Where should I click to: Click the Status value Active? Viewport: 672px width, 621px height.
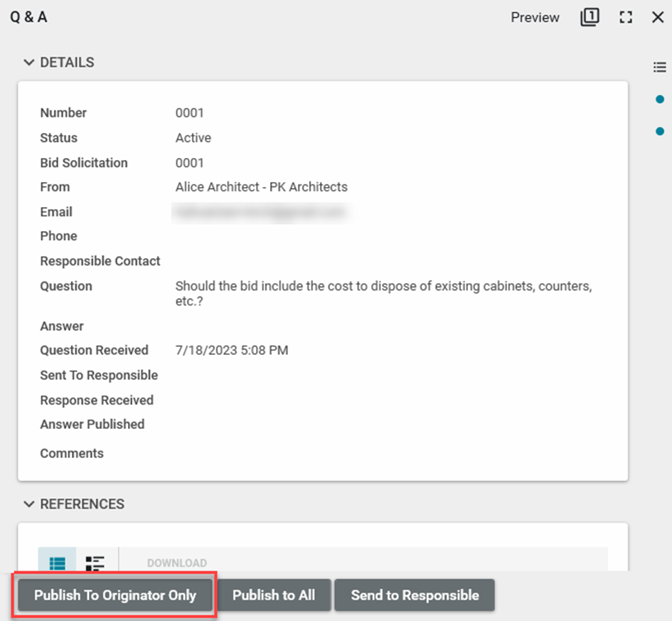click(193, 138)
